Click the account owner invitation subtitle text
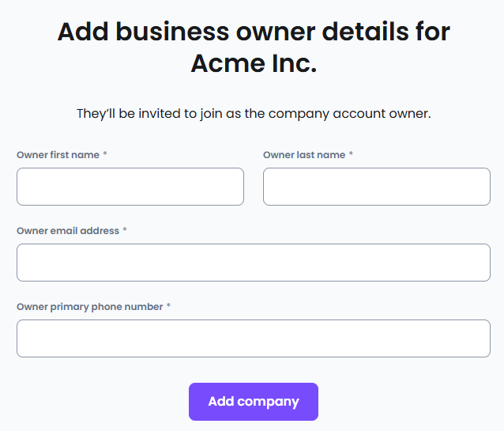The image size is (504, 431). (254, 113)
